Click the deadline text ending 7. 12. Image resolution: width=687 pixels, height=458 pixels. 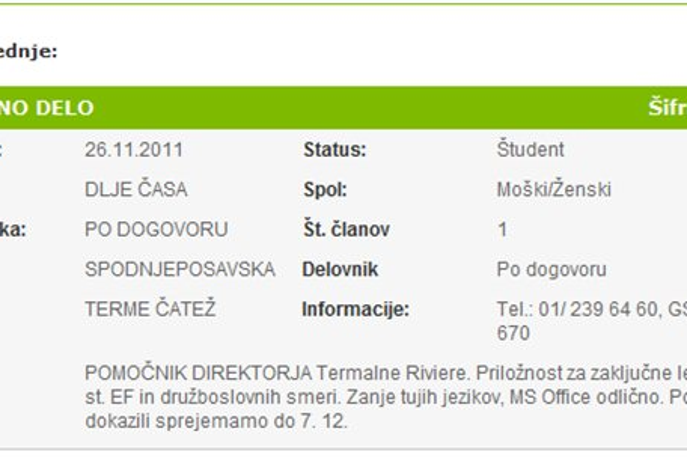[216, 421]
